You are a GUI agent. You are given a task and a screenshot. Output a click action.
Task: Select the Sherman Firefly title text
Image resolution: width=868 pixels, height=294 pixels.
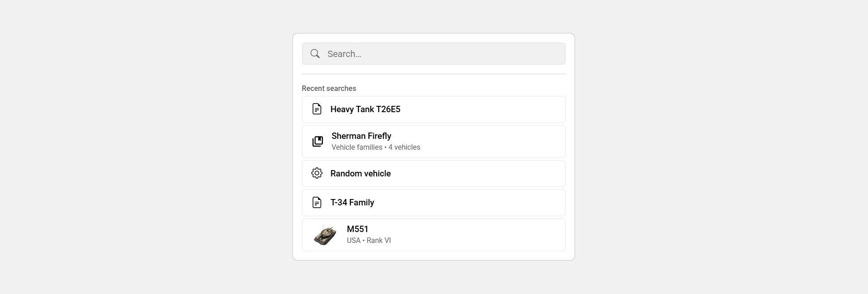pyautogui.click(x=361, y=136)
